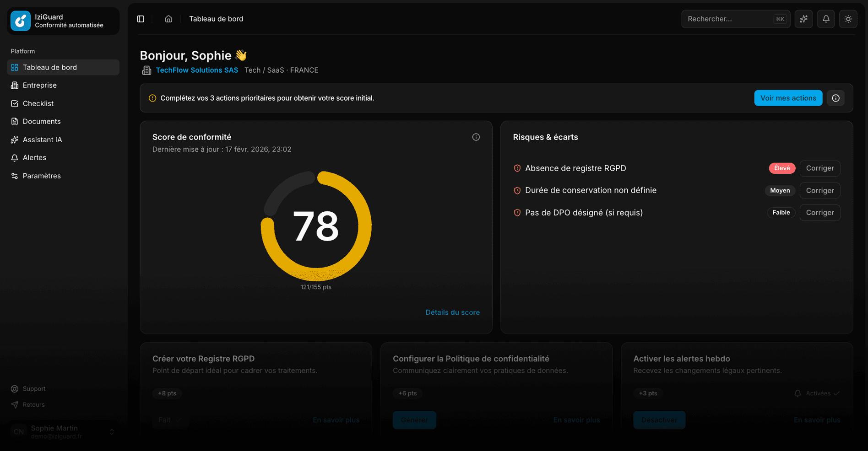The height and width of the screenshot is (451, 868).
Task: Switch light/dark theme with sun icon
Action: click(x=848, y=19)
